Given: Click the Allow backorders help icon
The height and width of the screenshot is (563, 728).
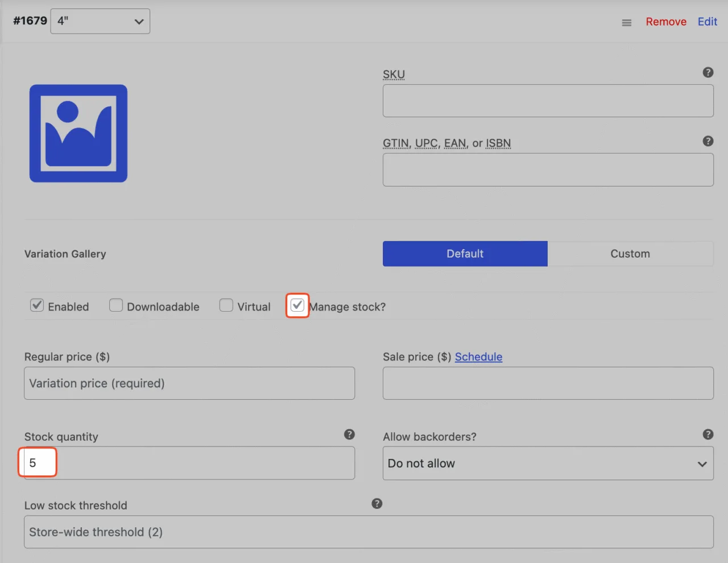Looking at the screenshot, I should tap(708, 434).
